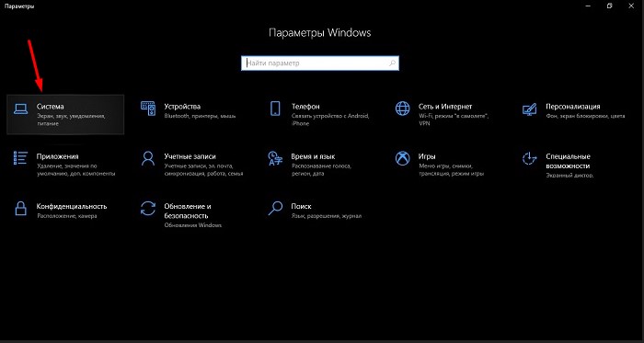Click the "Учетные записи, эл. почта" description

click(x=203, y=170)
